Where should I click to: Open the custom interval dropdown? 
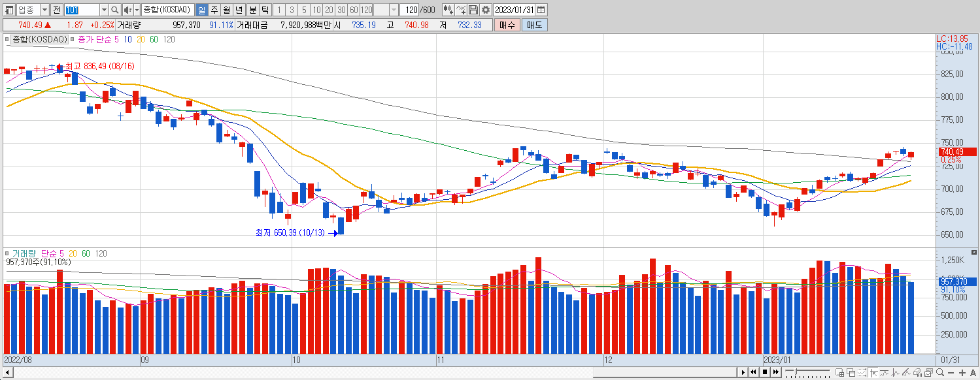click(x=394, y=10)
